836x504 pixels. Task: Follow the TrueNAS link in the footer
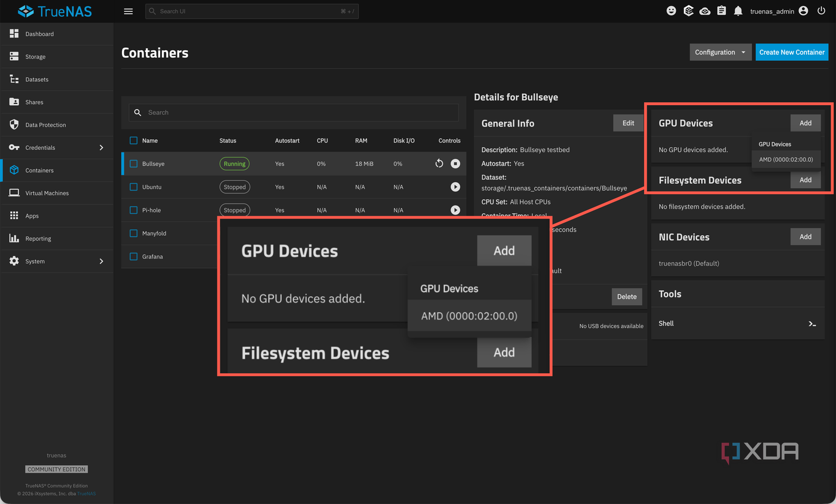[x=86, y=494]
